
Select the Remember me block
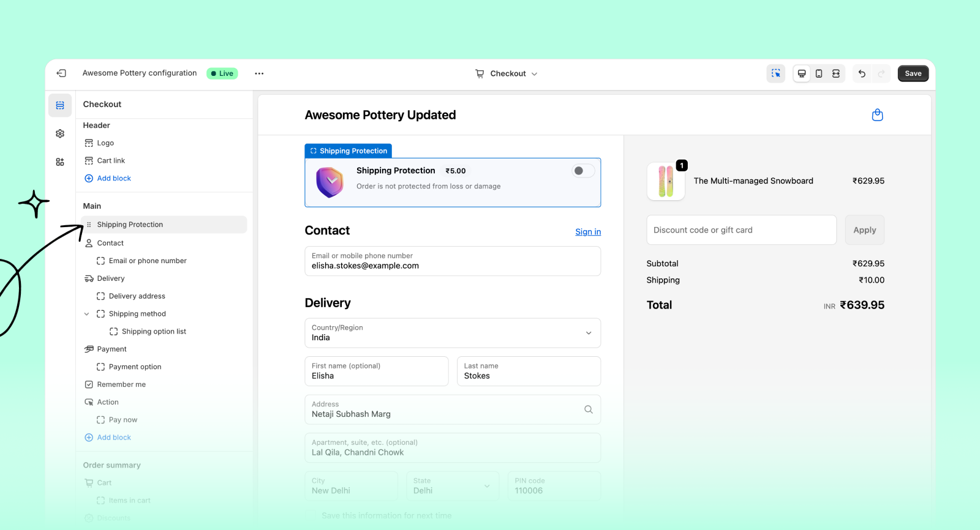(121, 385)
